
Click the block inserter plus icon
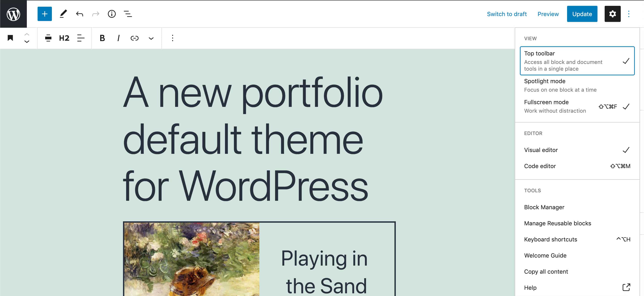pos(44,14)
